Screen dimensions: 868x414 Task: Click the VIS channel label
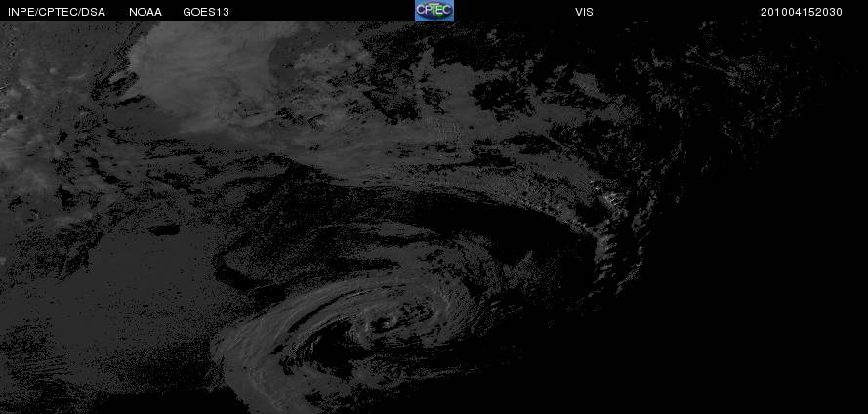tap(584, 12)
